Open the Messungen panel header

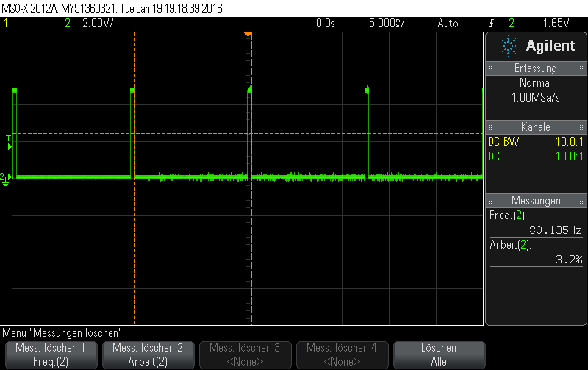point(536,201)
